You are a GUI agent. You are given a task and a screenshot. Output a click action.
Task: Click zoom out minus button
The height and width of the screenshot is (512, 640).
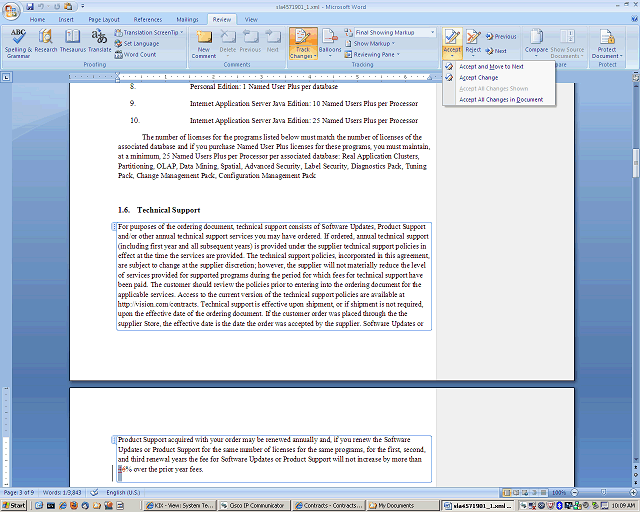coord(575,492)
